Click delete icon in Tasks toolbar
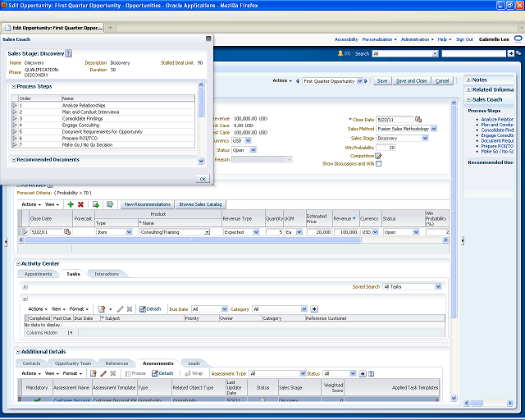Screen dimensions: 525x420 click(x=130, y=308)
